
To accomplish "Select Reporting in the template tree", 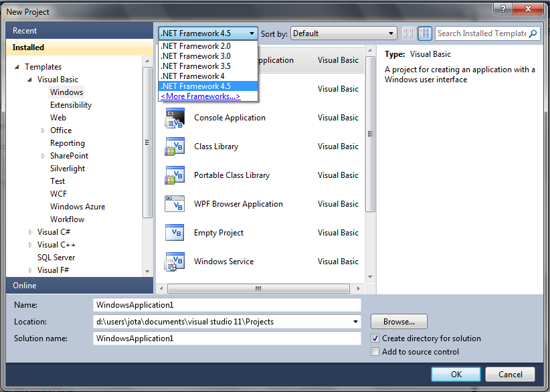I will pos(68,143).
